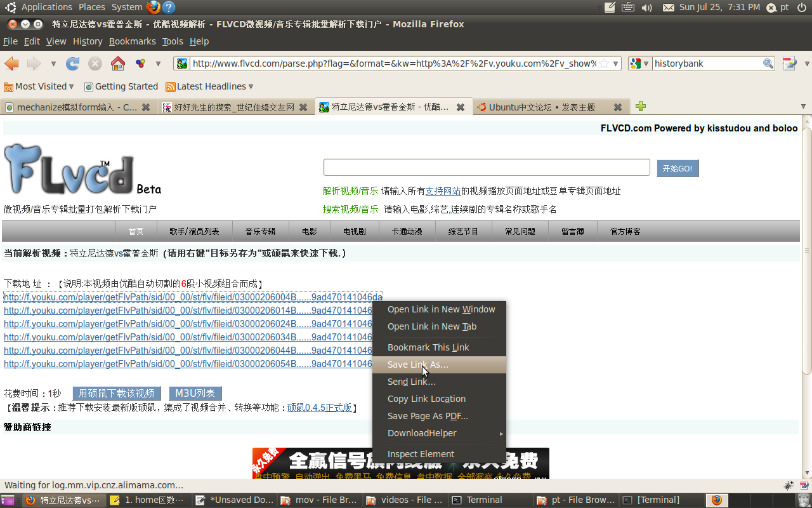Image resolution: width=812 pixels, height=508 pixels.
Task: Click the download link containing 03000206004B
Action: click(x=193, y=297)
